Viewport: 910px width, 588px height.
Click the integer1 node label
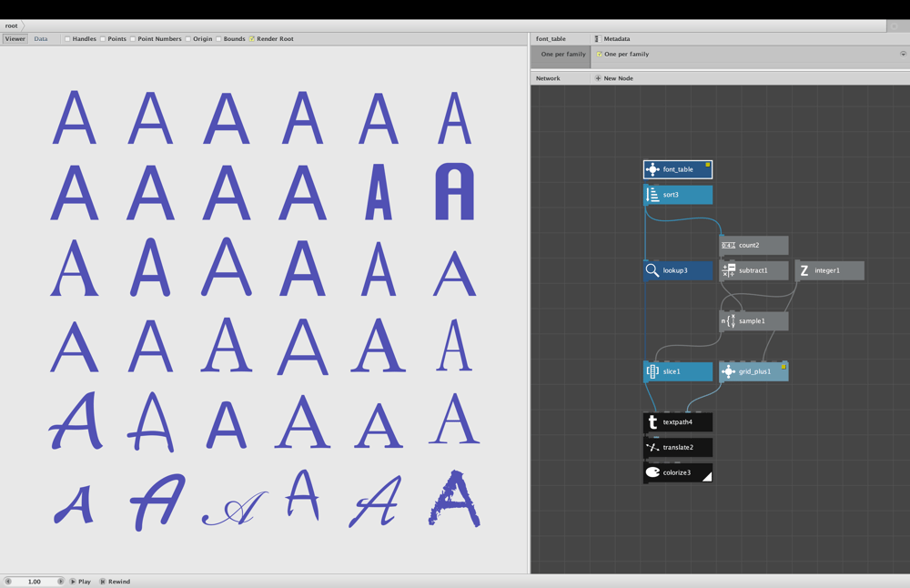pyautogui.click(x=827, y=270)
